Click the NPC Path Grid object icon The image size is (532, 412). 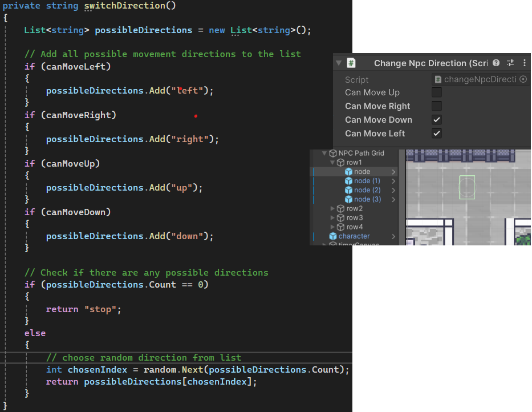coord(333,153)
